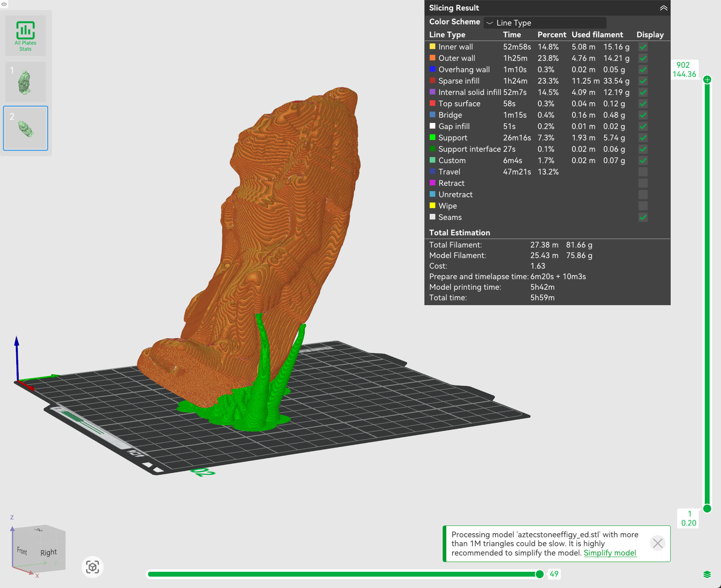Toggle Support interface display checkbox
Viewport: 721px width, 588px height.
pyautogui.click(x=643, y=149)
